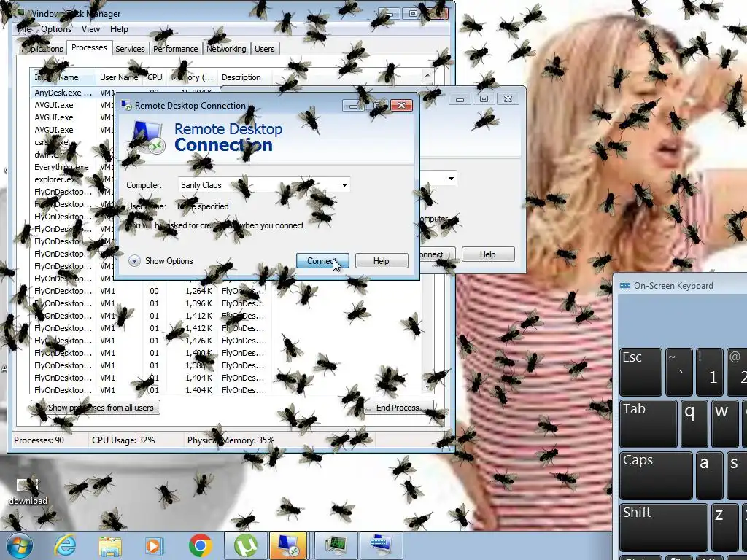Screen dimensions: 747x560
Task: Open uTorrent from the taskbar
Action: [x=245, y=545]
